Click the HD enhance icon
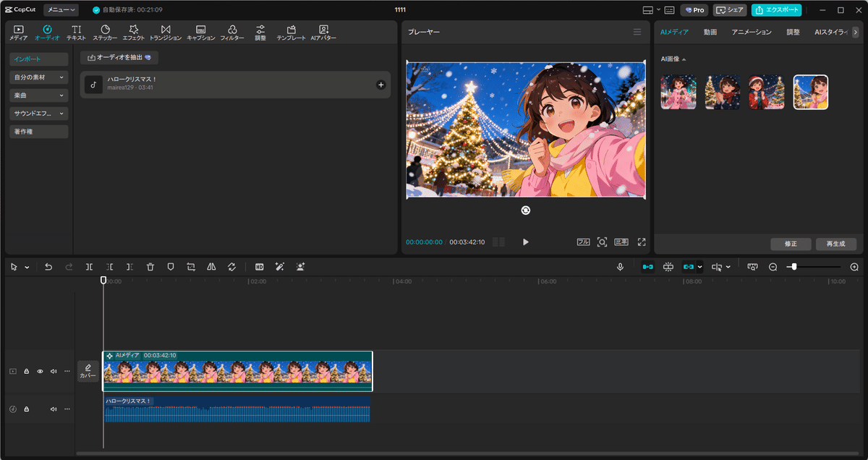868x460 pixels. click(260, 267)
